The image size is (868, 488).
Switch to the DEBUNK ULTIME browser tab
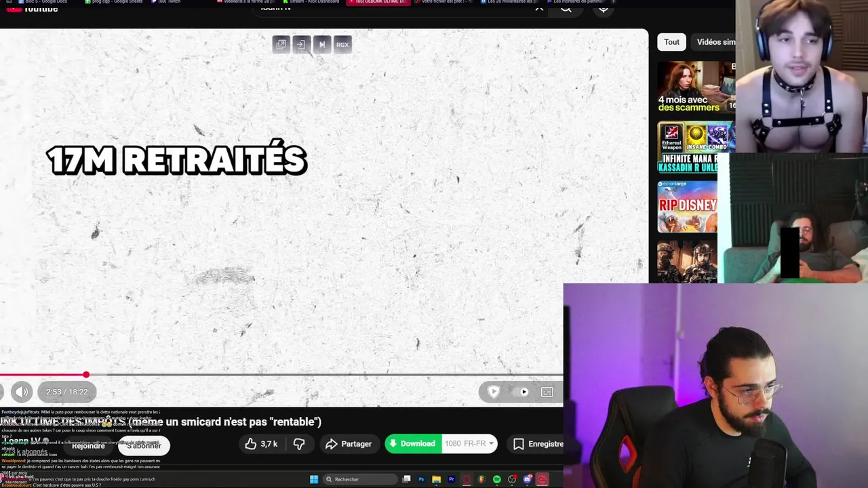[x=377, y=2]
